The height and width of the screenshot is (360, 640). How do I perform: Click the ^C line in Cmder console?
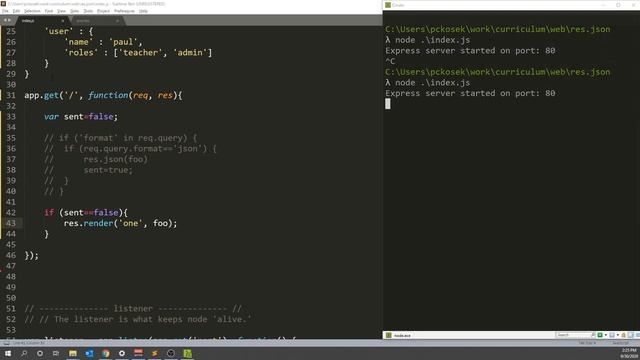click(x=390, y=61)
